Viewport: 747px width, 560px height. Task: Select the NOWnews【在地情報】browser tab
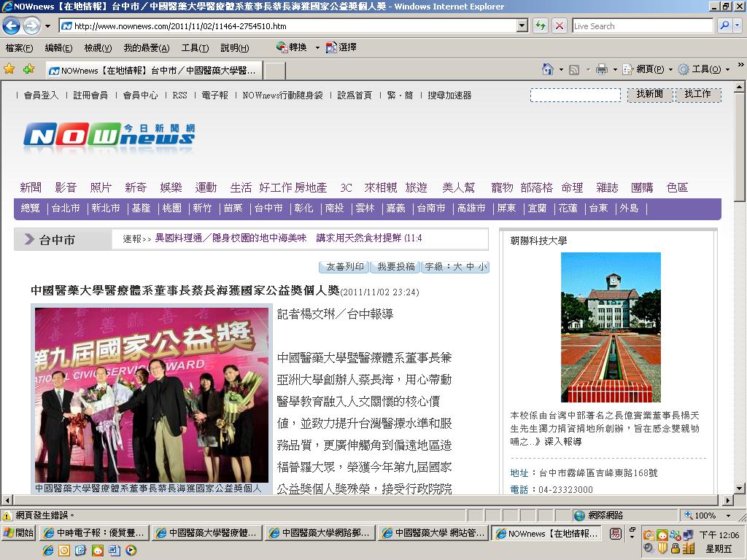153,71
